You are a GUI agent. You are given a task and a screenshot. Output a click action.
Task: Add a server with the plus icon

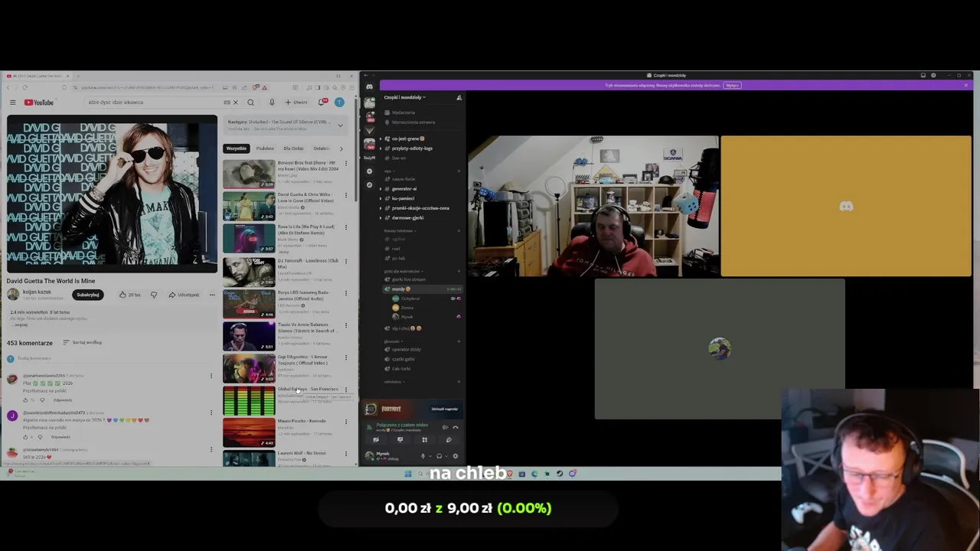[x=369, y=171]
